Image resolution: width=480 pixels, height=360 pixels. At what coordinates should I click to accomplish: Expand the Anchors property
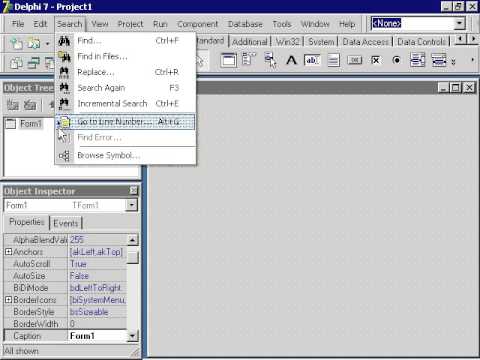tap(9, 252)
